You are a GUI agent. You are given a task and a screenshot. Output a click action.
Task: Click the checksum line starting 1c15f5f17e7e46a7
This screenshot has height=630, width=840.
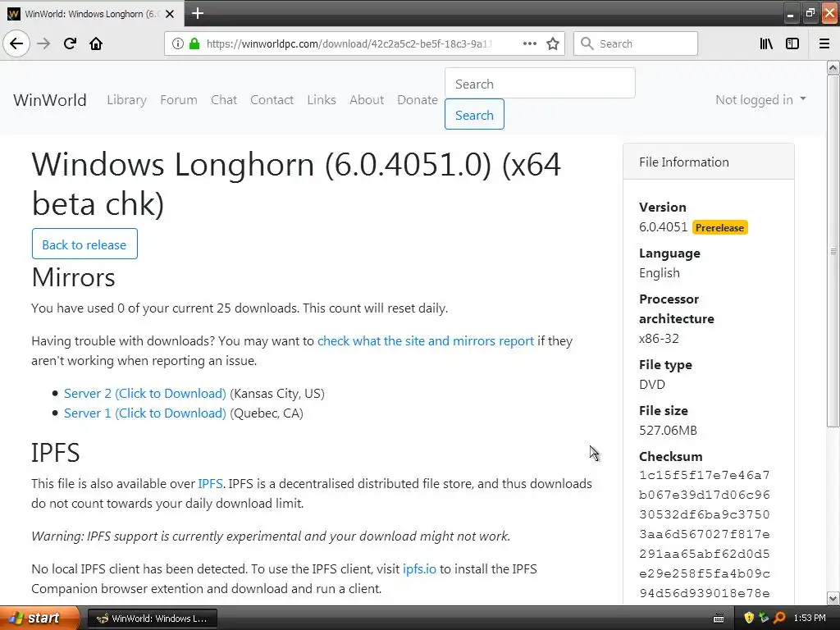pyautogui.click(x=704, y=475)
